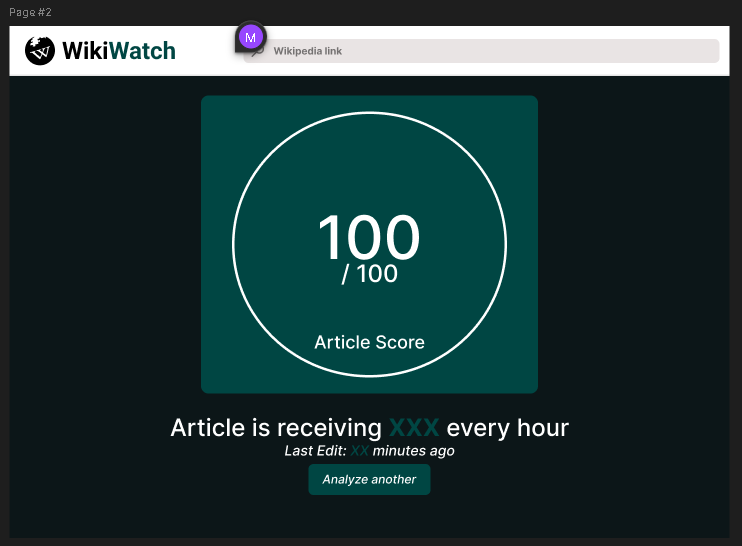This screenshot has height=546, width=742.
Task: Click the white circle score ring outline
Action: pyautogui.click(x=233, y=245)
